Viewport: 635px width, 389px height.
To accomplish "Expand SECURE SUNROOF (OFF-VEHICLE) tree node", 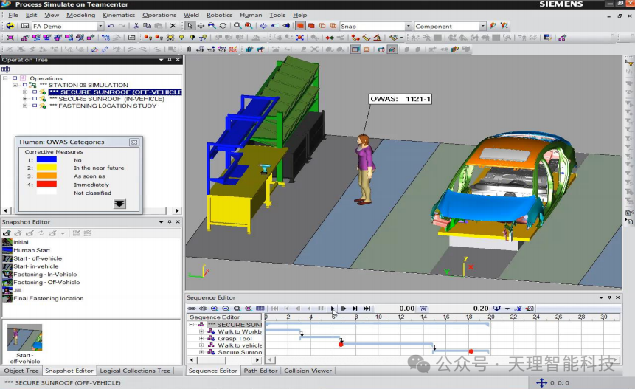I will tap(25, 92).
